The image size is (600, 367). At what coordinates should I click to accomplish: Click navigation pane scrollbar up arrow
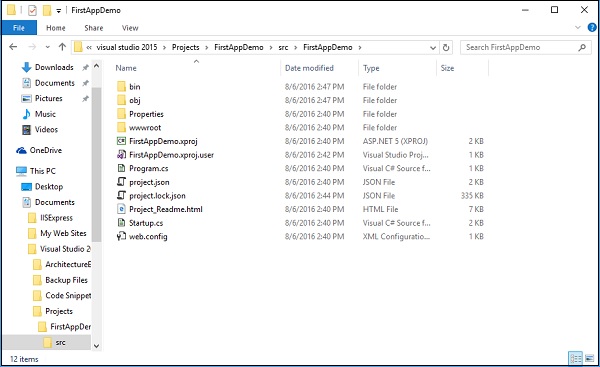(x=96, y=66)
